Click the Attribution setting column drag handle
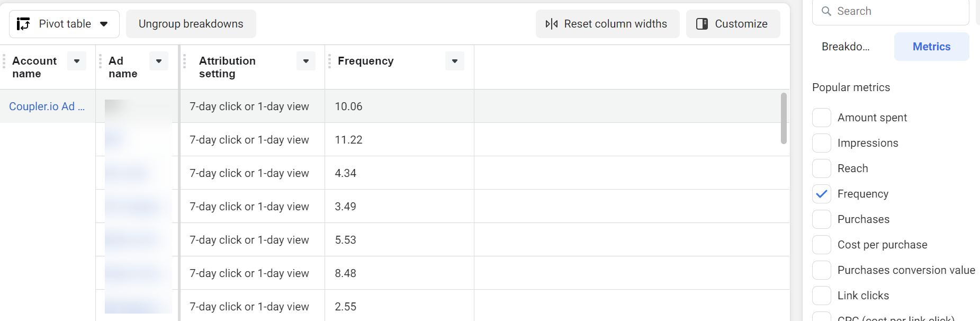This screenshot has height=321, width=980. coord(185,61)
